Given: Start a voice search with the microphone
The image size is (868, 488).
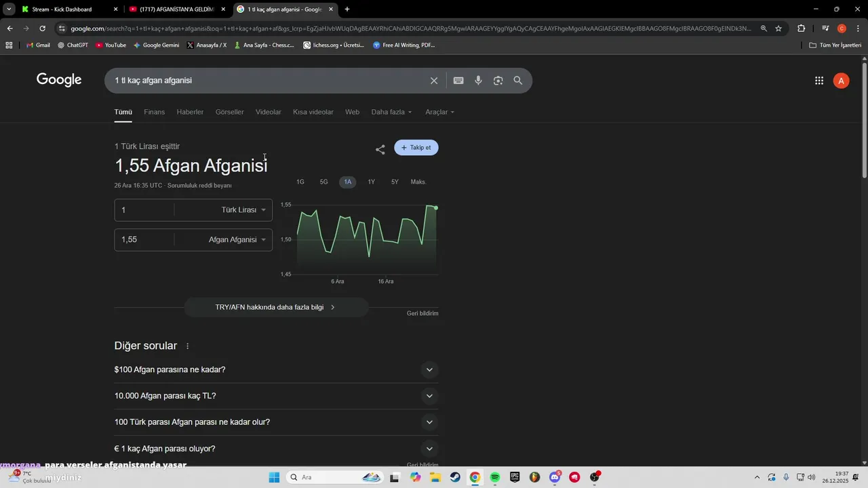Looking at the screenshot, I should click(478, 81).
